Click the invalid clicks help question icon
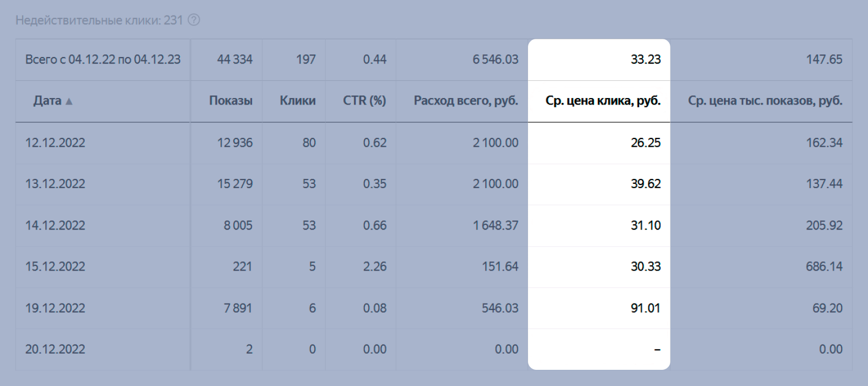Image resolution: width=868 pixels, height=386 pixels. coord(194,20)
